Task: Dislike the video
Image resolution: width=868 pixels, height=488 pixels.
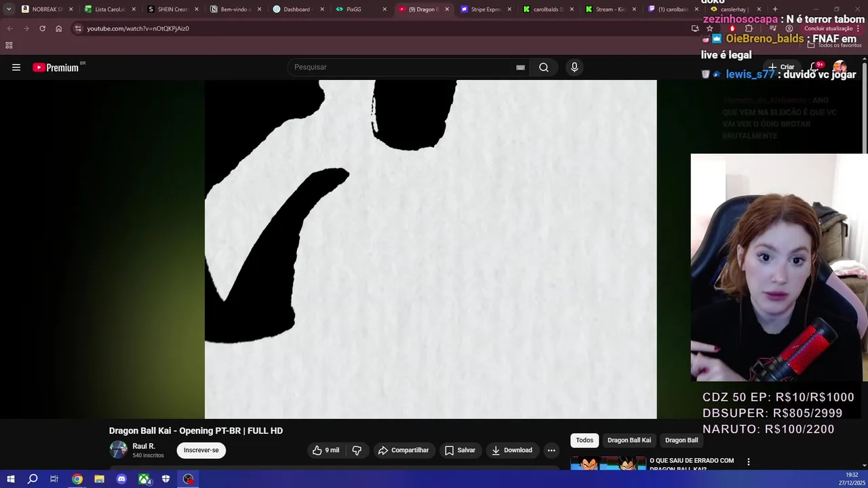Action: (357, 450)
